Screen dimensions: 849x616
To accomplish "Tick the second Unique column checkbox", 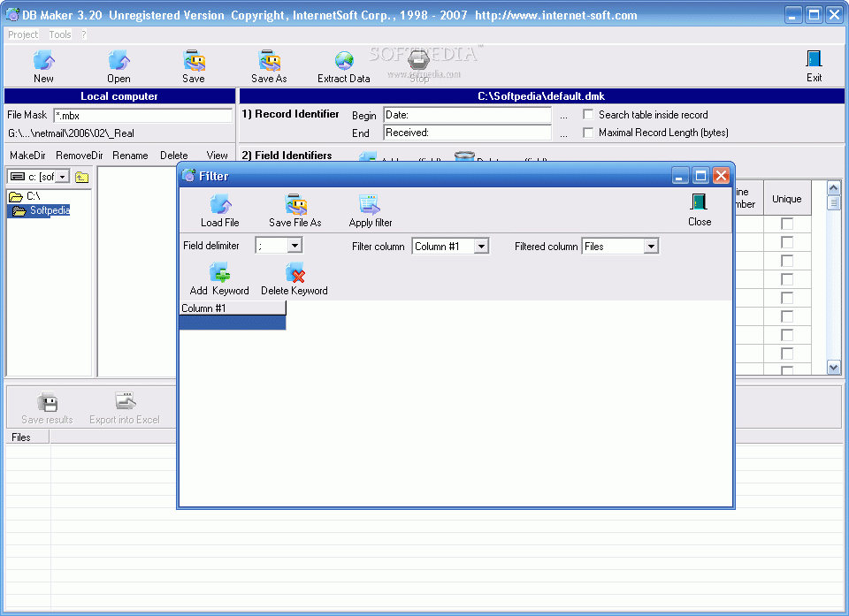I will [x=787, y=242].
